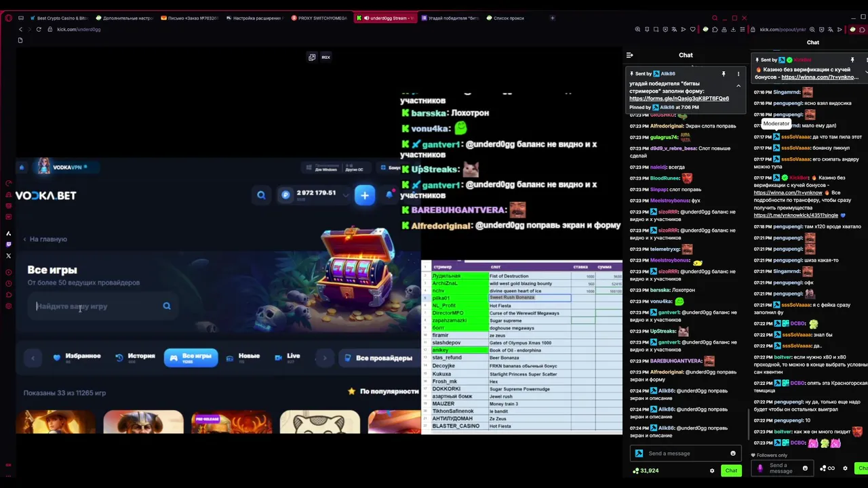868x488 pixels.
Task: Click the VODKAVPN banner link
Action: (66, 167)
